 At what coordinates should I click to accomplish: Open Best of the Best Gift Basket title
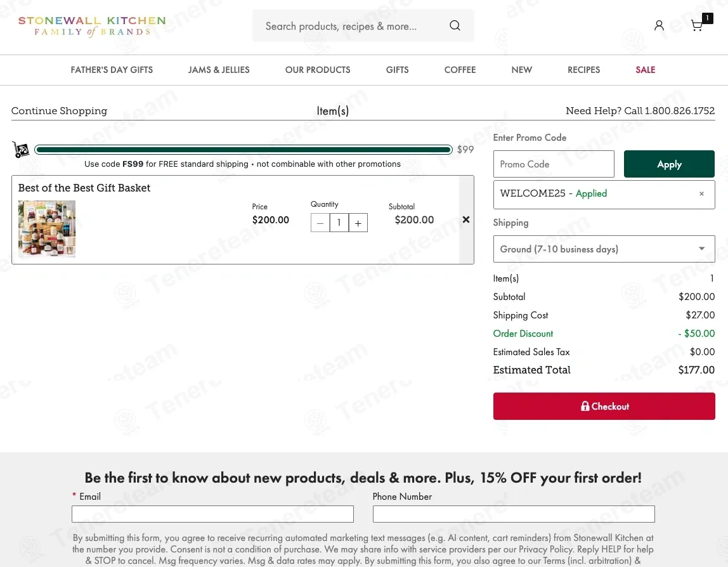pyautogui.click(x=84, y=188)
